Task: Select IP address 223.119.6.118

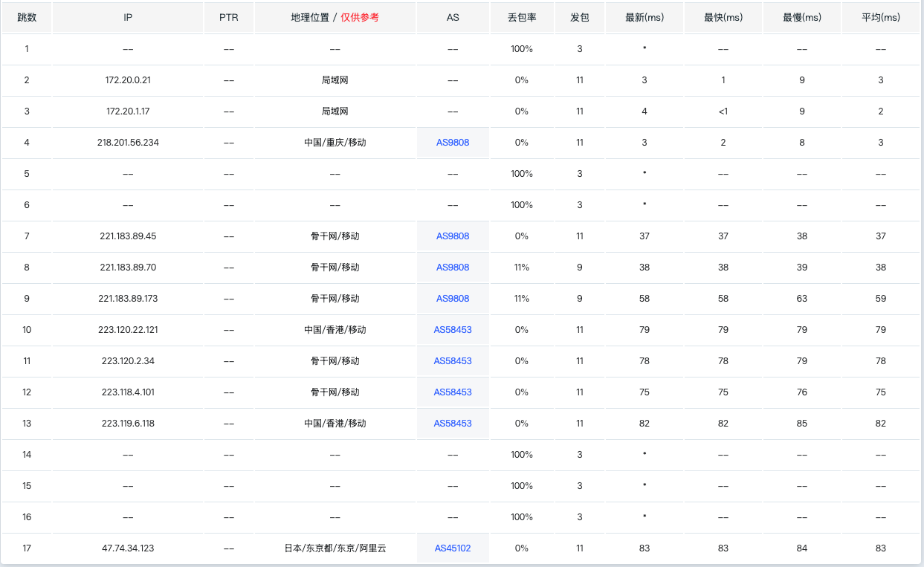Action: pyautogui.click(x=128, y=424)
